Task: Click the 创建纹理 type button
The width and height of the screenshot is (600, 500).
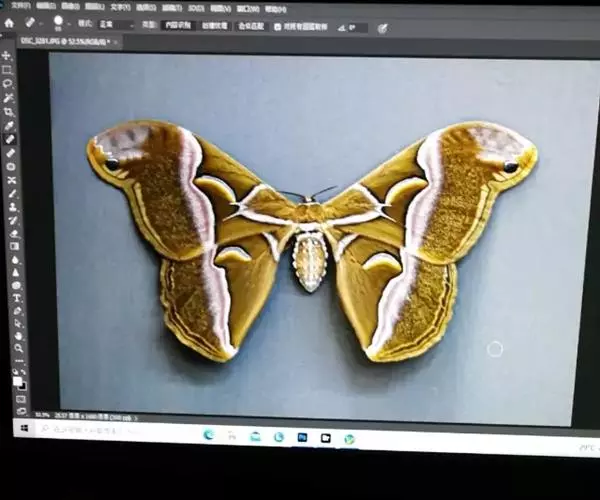Action: tap(215, 25)
